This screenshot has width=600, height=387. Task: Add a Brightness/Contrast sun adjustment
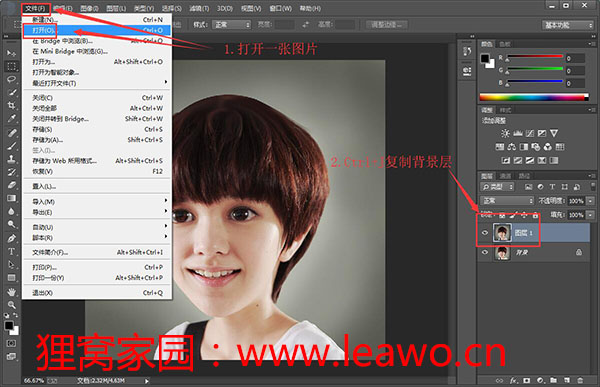tap(505, 133)
